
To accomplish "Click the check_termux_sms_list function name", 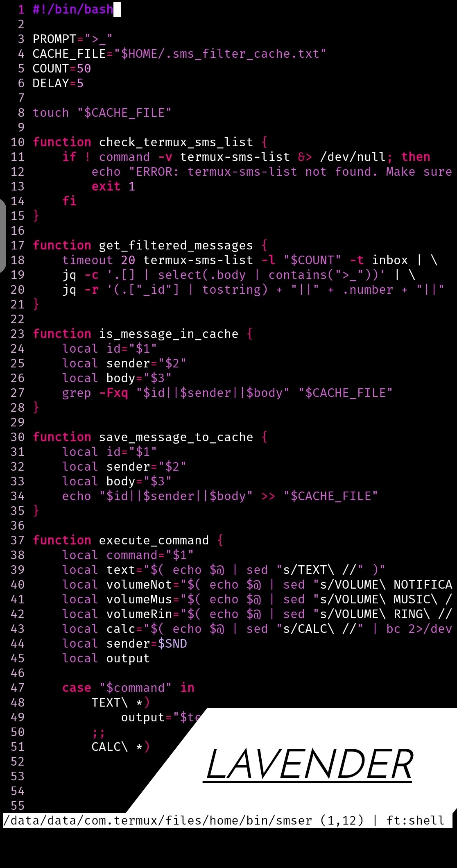I will pos(176,142).
